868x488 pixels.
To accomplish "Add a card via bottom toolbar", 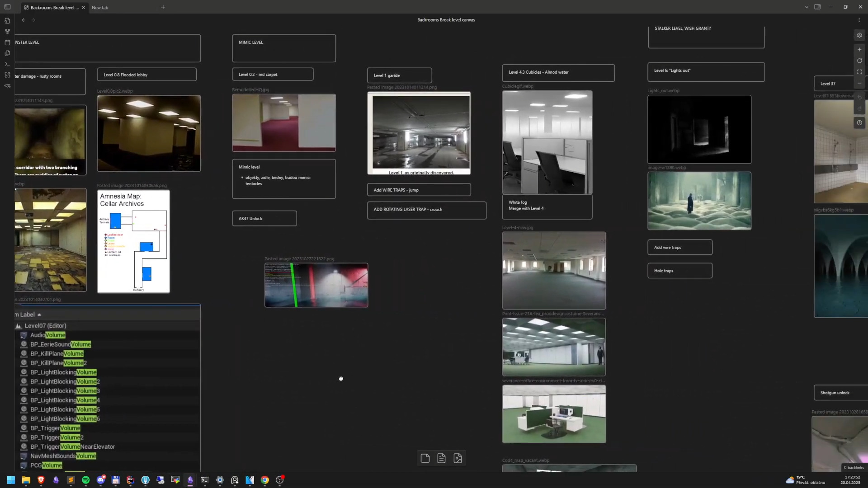I will [x=425, y=458].
